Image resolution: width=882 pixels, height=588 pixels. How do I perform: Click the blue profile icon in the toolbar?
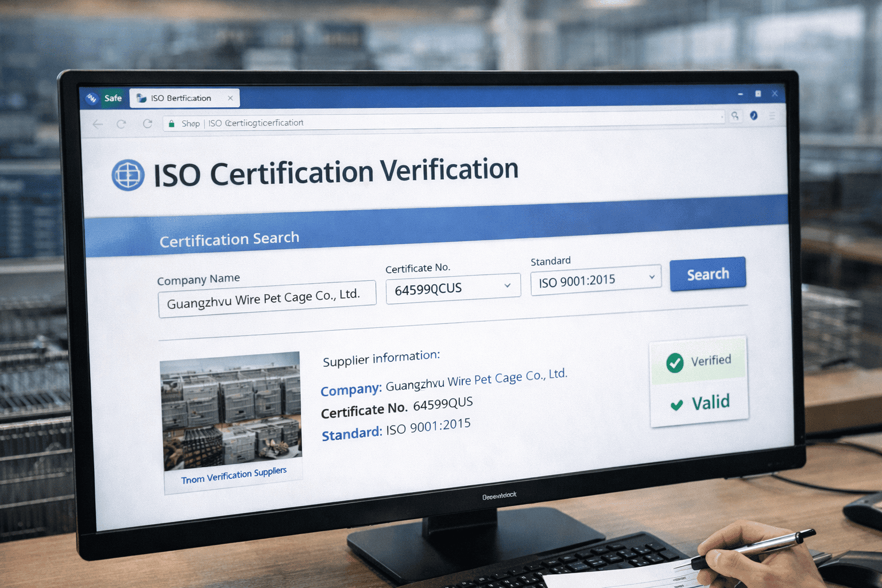coord(754,115)
